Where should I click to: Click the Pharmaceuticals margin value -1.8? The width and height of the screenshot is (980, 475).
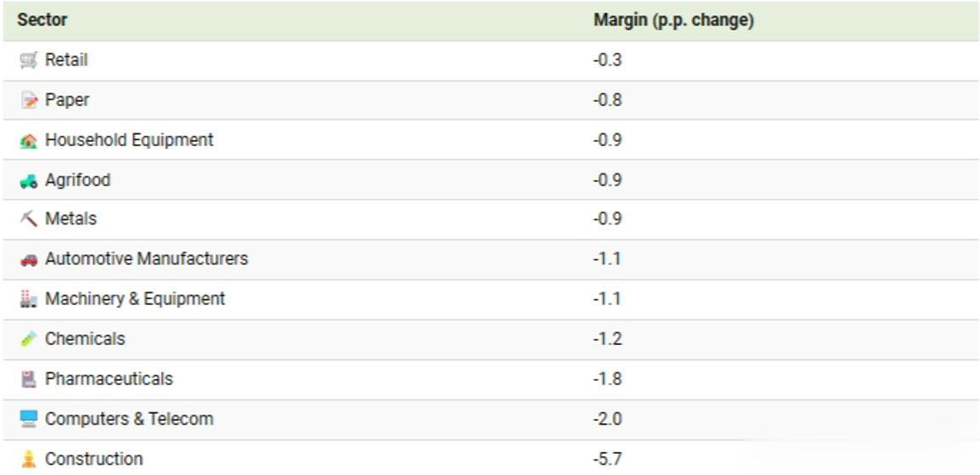pos(607,379)
